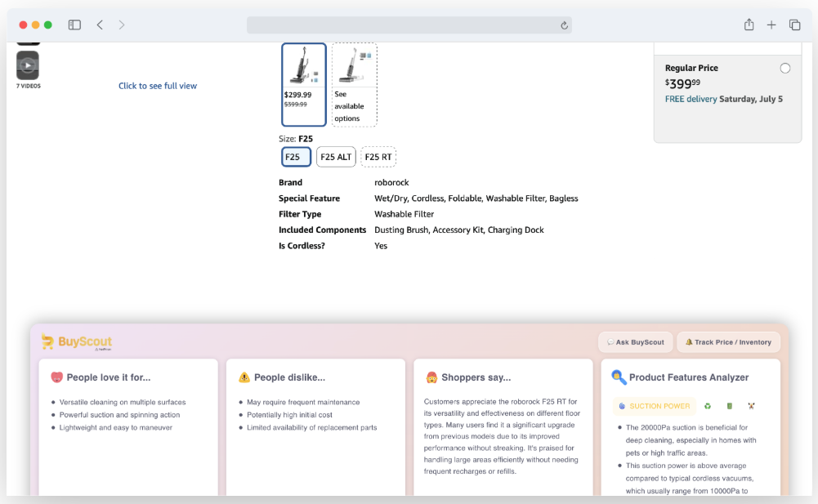The height and width of the screenshot is (504, 818).
Task: Click 'Lightweight and easy to maneuver' bullet
Action: point(116,427)
